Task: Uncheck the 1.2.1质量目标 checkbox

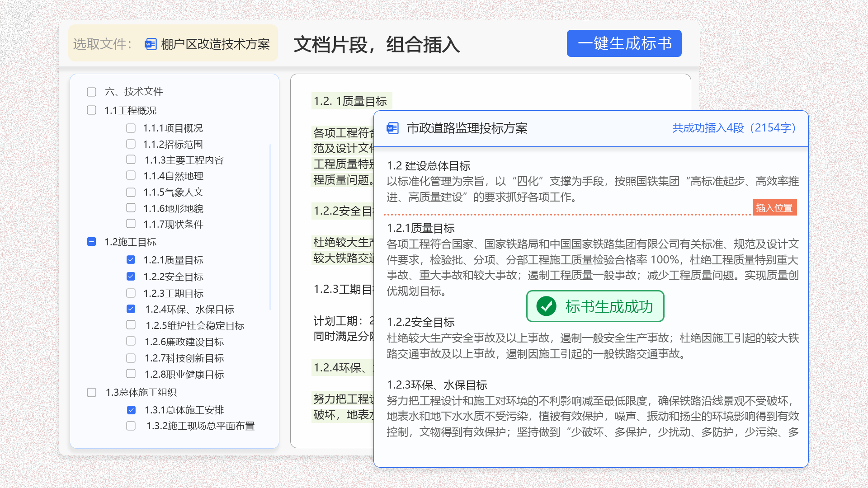Action: pyautogui.click(x=131, y=260)
